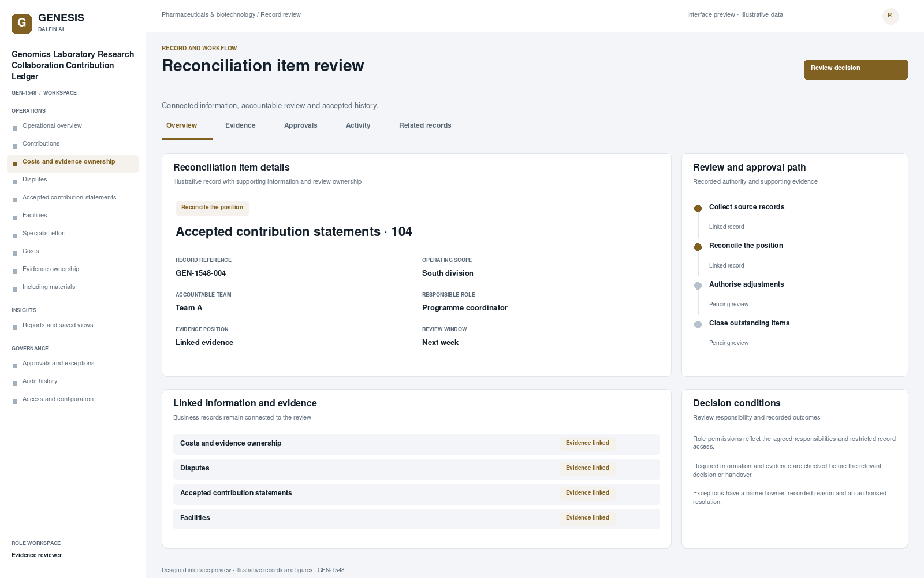Click Evidence linked badge in the Facilities row

587,518
